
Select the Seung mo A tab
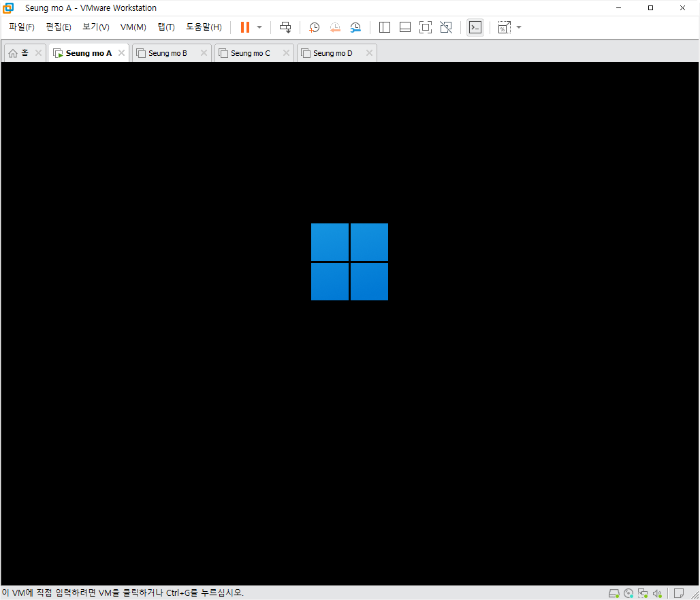[89, 53]
